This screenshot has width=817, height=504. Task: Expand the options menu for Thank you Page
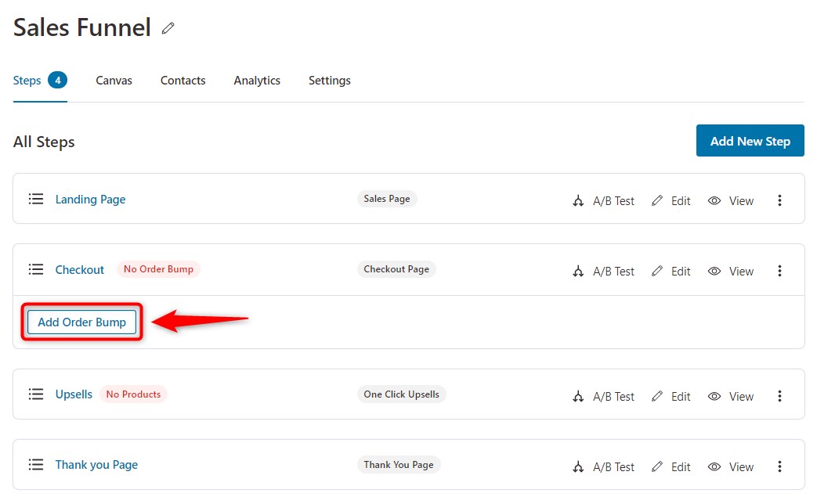click(780, 466)
